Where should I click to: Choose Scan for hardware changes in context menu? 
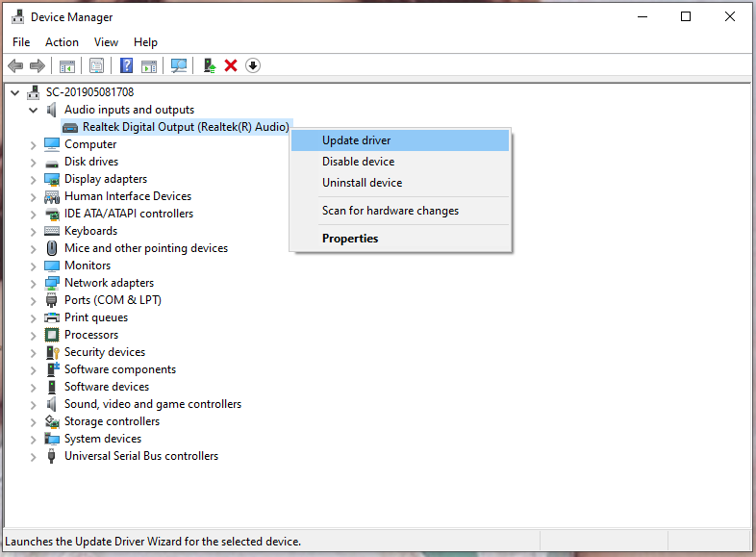point(400,211)
